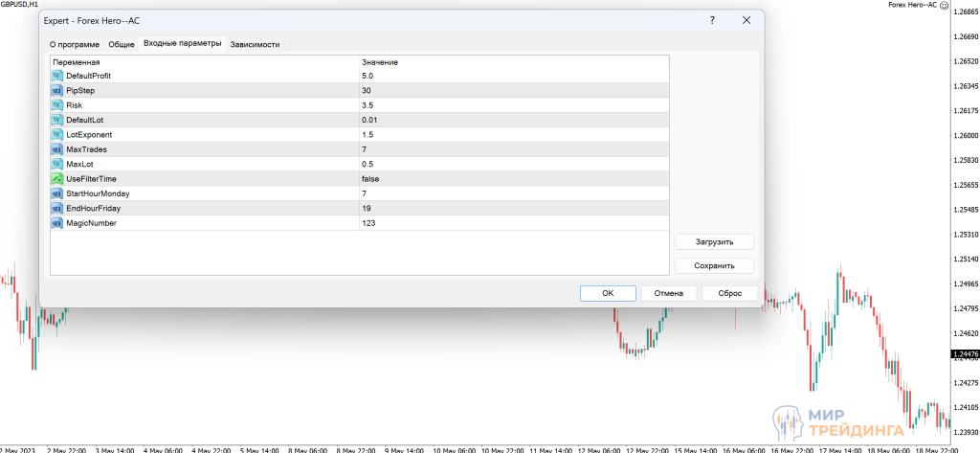Switch to the Зависимости tab
The height and width of the screenshot is (453, 980).
[x=255, y=44]
